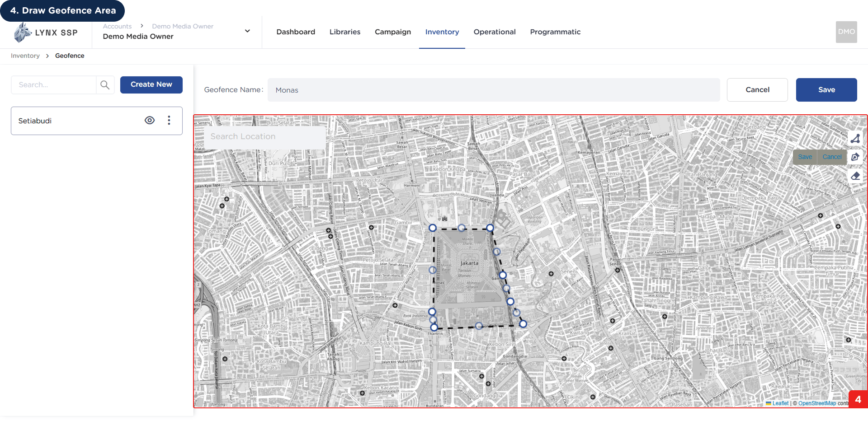Image resolution: width=868 pixels, height=444 pixels.
Task: Save the geofence with blue Save button
Action: [826, 90]
